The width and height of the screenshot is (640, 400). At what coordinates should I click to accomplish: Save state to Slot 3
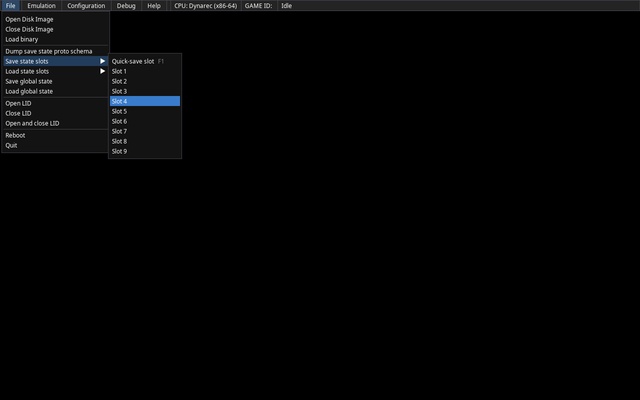pos(145,91)
